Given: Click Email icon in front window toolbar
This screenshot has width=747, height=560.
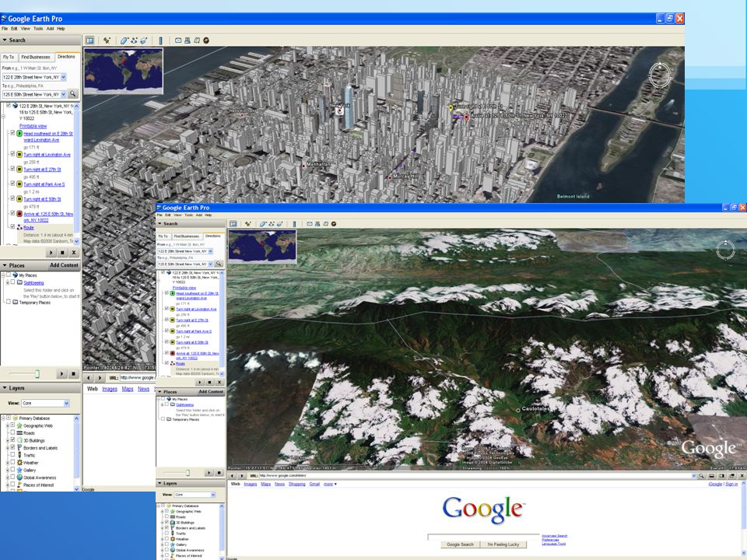Looking at the screenshot, I should point(310,223).
